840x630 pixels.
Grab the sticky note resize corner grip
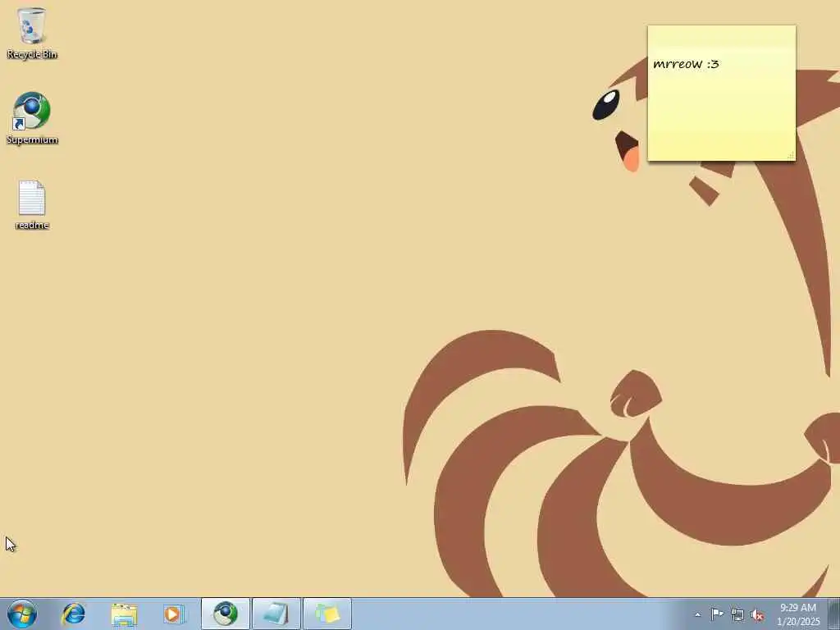point(791,155)
